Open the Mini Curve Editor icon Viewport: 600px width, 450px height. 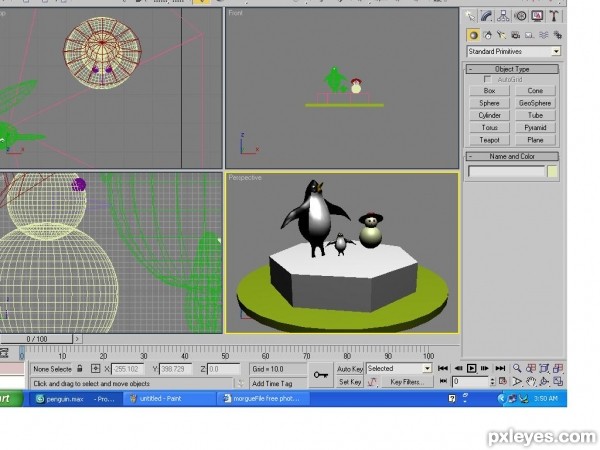point(4,353)
